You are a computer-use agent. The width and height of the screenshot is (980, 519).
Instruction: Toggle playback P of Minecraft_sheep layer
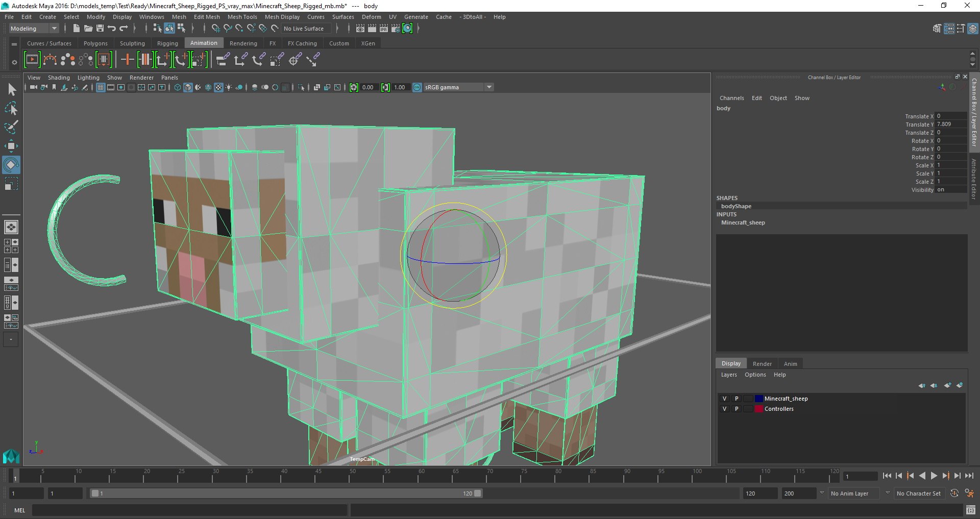[x=737, y=399]
